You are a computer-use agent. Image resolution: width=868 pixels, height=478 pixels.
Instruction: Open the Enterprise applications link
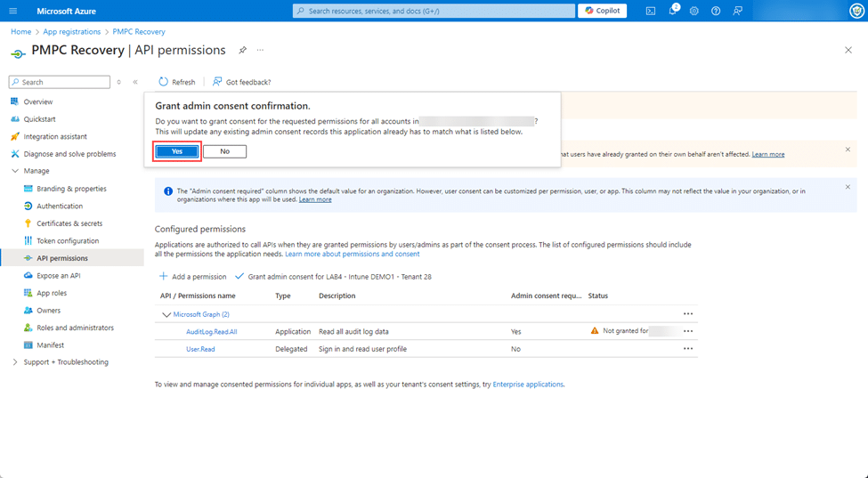coord(527,385)
